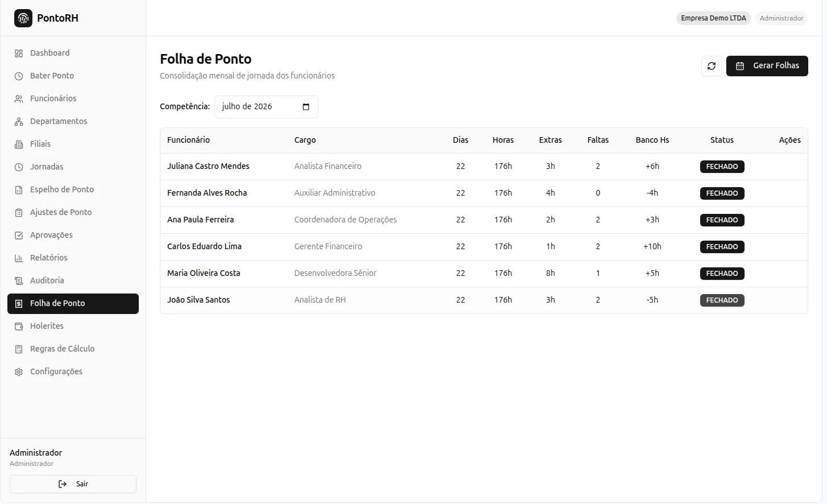Click the Auditoria scroll icon
The height and width of the screenshot is (504, 827).
19,280
